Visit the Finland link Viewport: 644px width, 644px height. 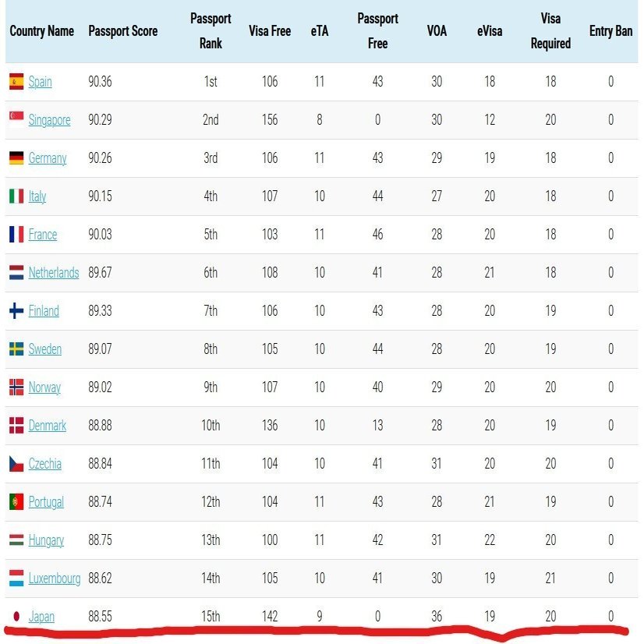tap(44, 310)
